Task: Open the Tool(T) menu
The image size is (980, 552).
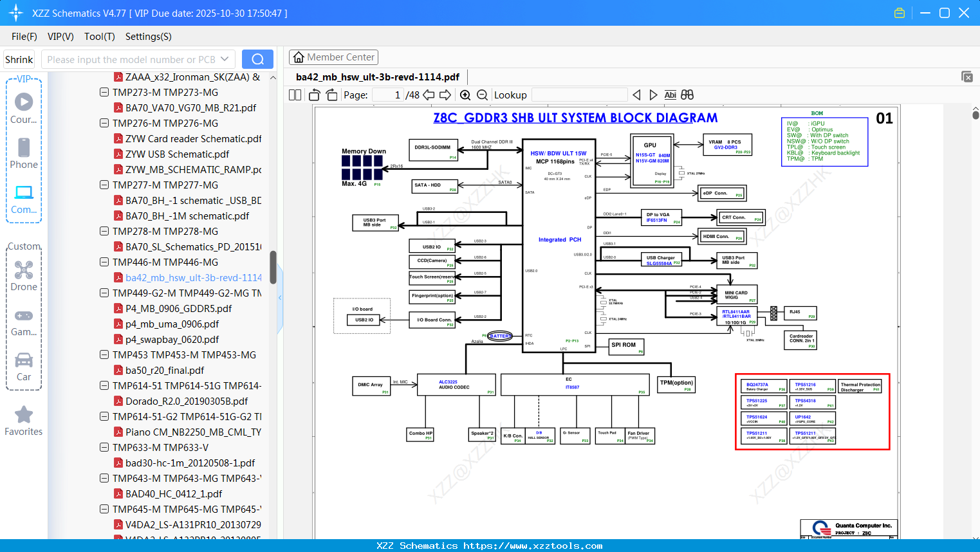Action: [100, 37]
